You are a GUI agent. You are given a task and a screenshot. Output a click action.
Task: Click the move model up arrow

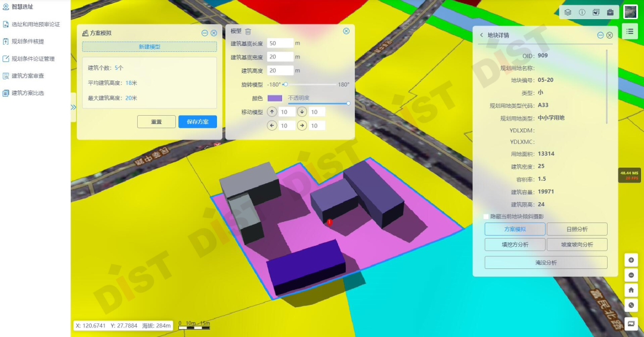pyautogui.click(x=273, y=112)
